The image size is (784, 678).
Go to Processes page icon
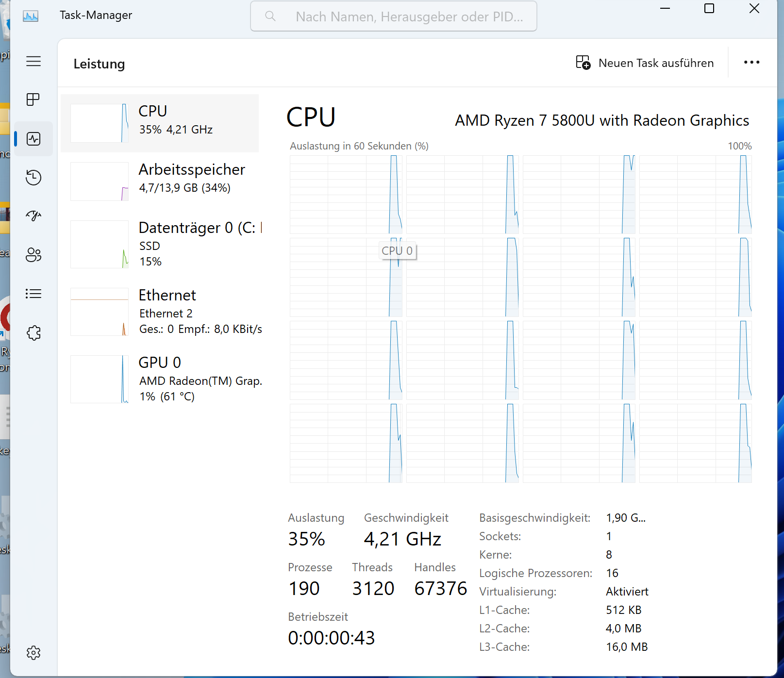[33, 99]
